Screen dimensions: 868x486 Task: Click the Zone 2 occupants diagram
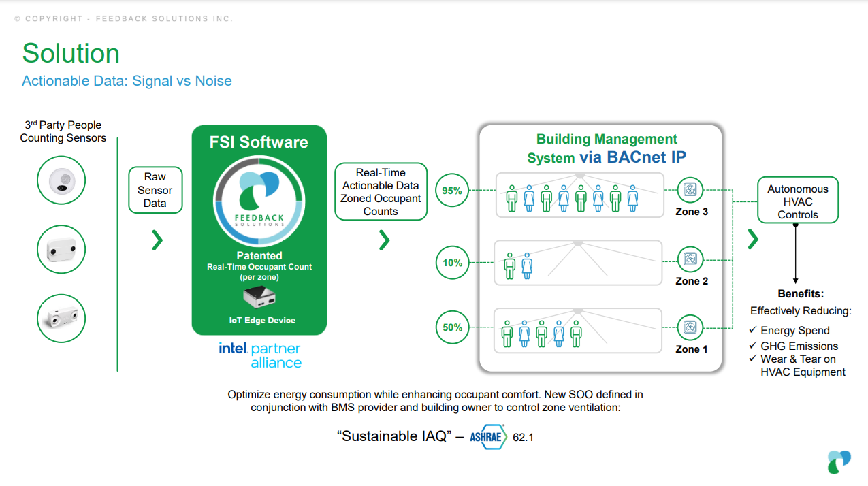(579, 263)
